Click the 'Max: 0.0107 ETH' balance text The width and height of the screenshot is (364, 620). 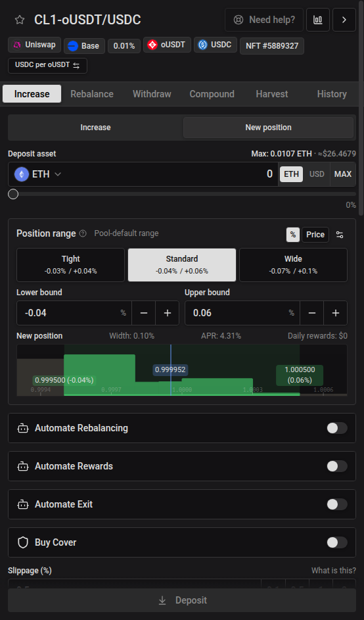tap(281, 153)
